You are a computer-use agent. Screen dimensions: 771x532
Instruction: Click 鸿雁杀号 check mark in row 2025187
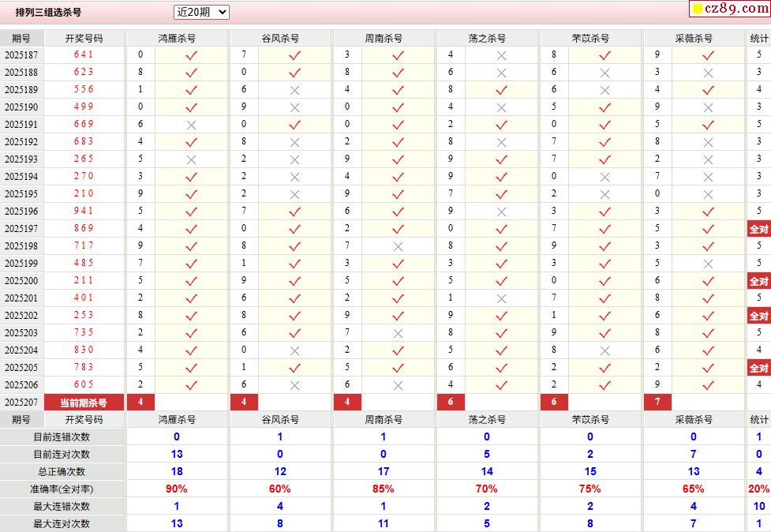[x=191, y=55]
